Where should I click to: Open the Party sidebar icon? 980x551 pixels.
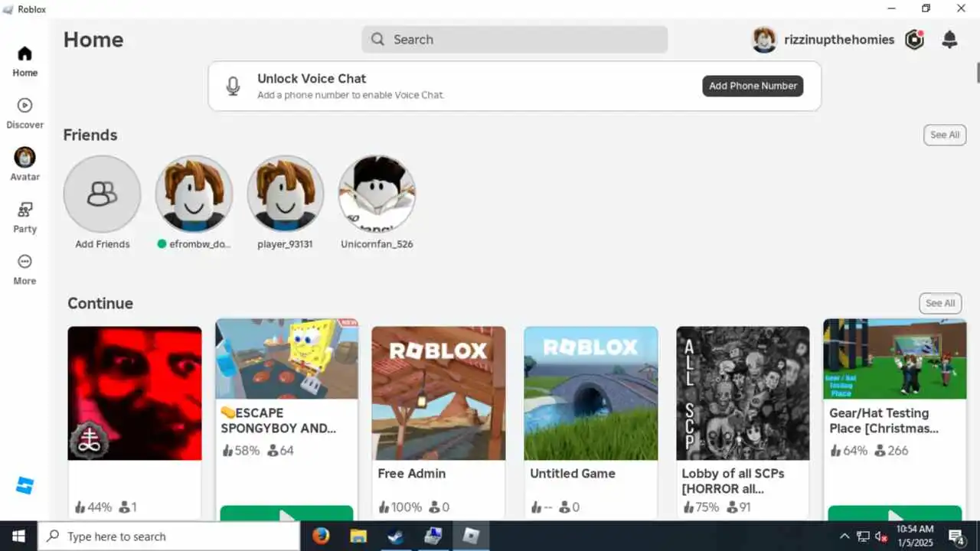(x=24, y=210)
